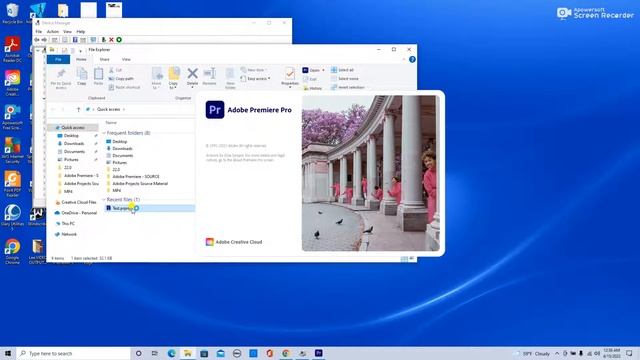Select Quick access in navigation pane

pos(73,128)
